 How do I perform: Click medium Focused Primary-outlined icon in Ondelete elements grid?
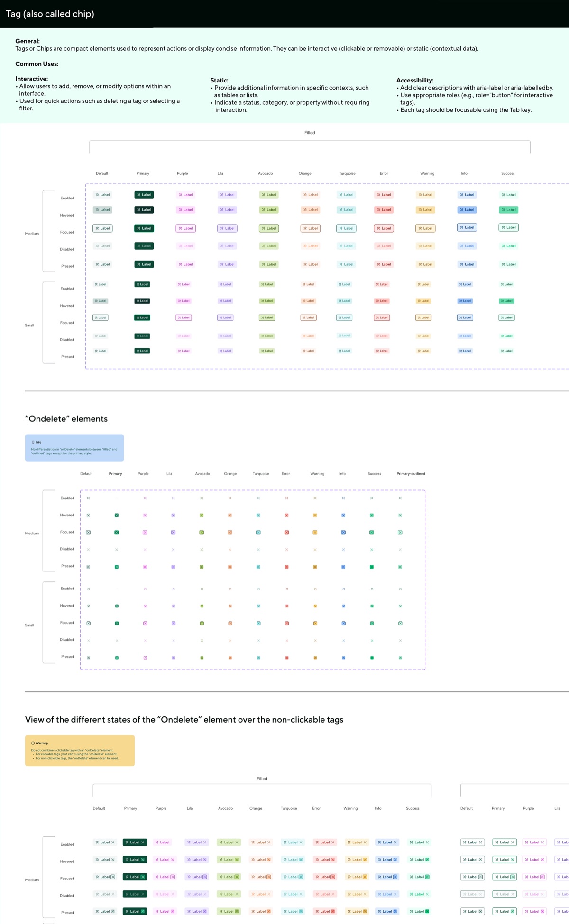(x=400, y=532)
